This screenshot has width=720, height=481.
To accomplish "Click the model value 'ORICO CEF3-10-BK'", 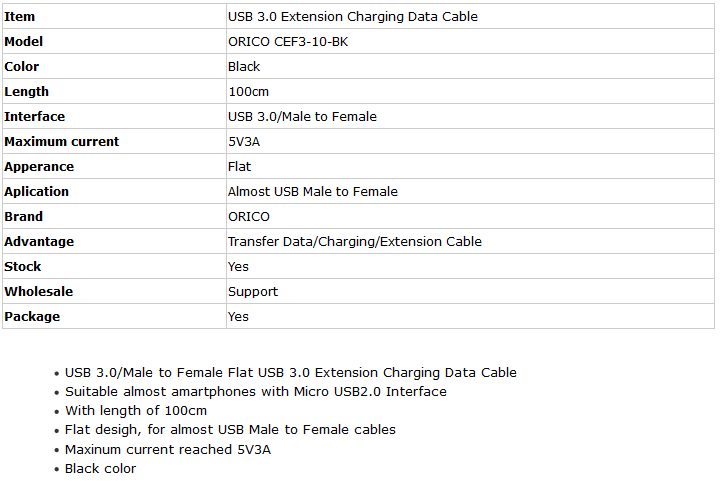I will pos(288,42).
